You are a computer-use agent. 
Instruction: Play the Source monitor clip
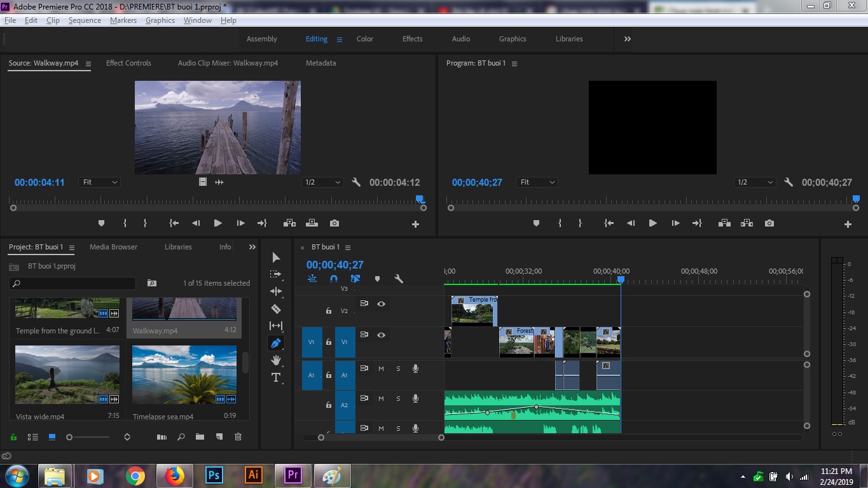click(218, 223)
